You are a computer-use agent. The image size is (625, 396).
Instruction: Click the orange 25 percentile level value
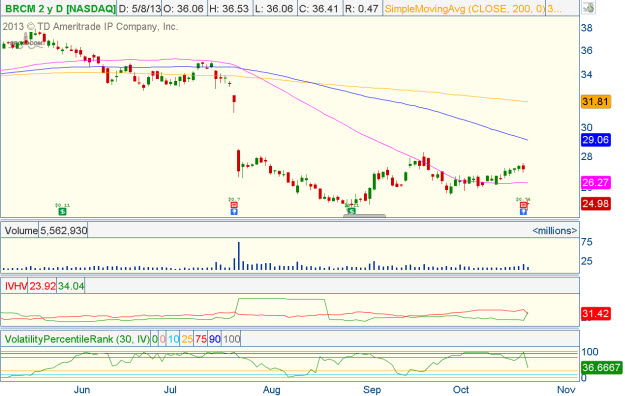187,339
